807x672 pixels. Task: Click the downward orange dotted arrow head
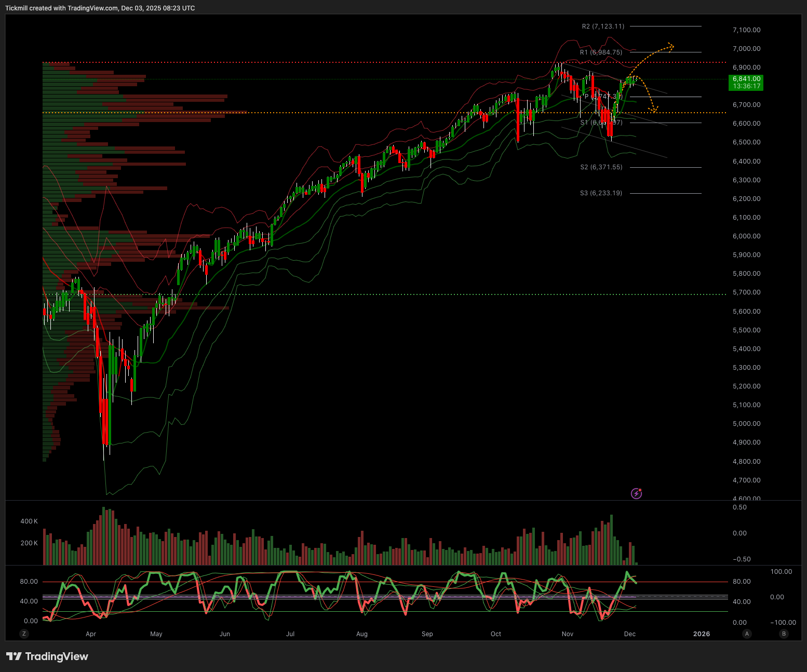(x=655, y=110)
